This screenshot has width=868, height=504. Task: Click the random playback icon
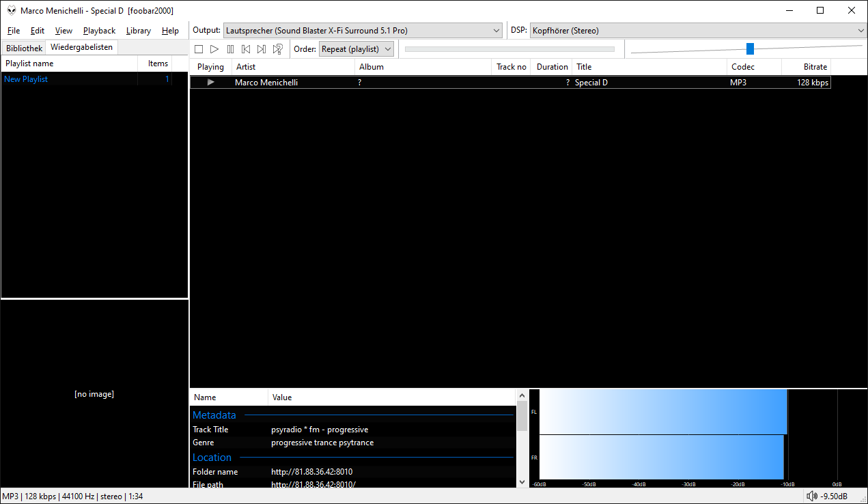tap(278, 49)
